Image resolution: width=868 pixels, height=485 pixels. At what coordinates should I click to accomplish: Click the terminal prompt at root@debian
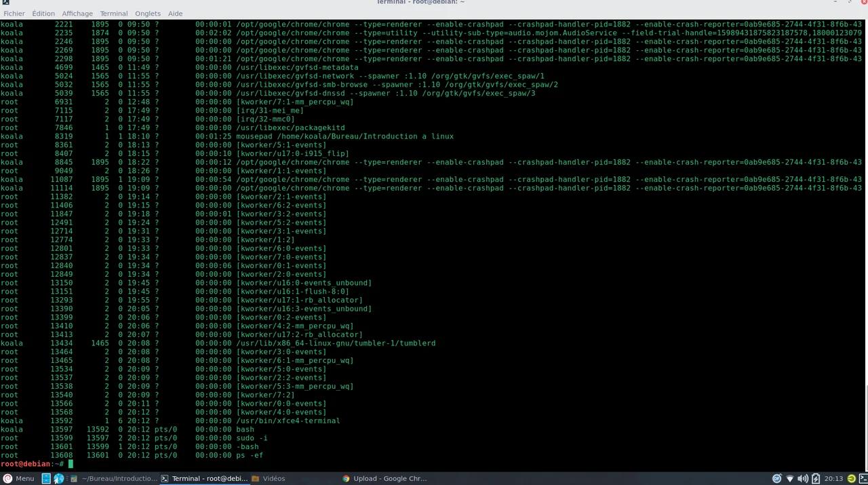[31, 464]
